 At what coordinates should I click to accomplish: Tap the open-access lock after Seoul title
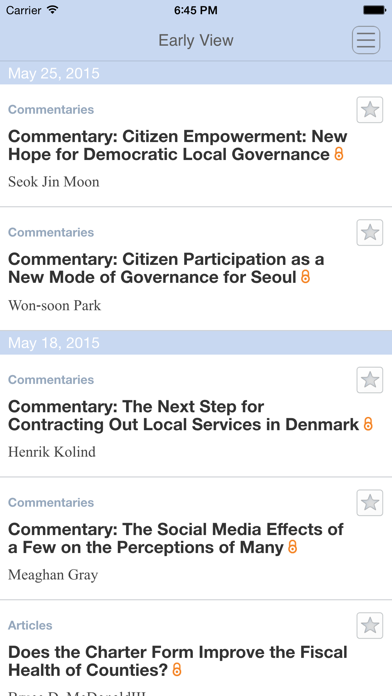[x=305, y=277]
